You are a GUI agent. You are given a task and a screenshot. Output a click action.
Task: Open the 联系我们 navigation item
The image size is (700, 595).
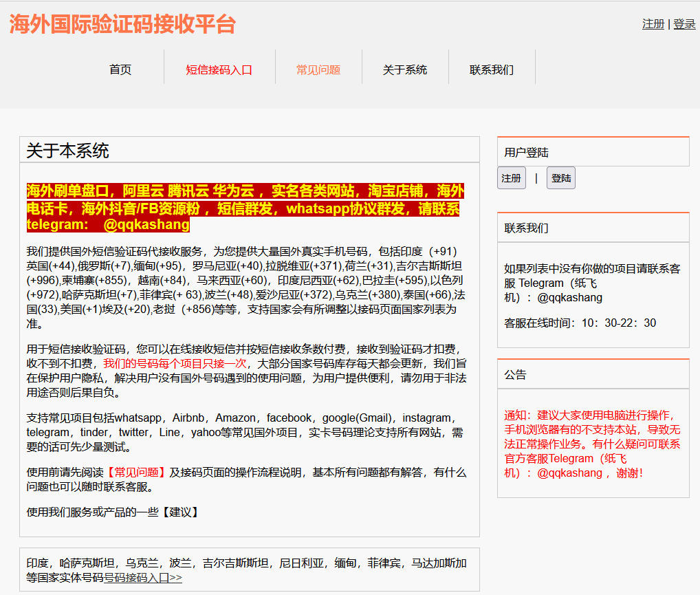coord(492,70)
